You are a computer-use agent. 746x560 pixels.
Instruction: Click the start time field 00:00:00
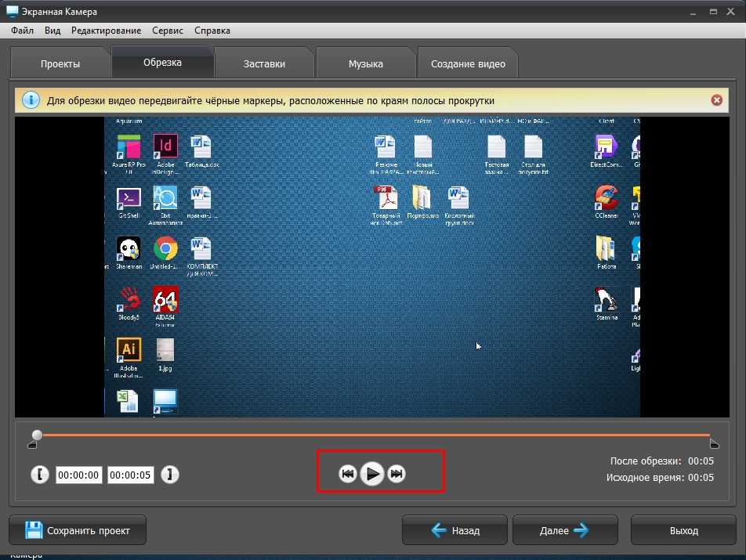click(x=78, y=475)
